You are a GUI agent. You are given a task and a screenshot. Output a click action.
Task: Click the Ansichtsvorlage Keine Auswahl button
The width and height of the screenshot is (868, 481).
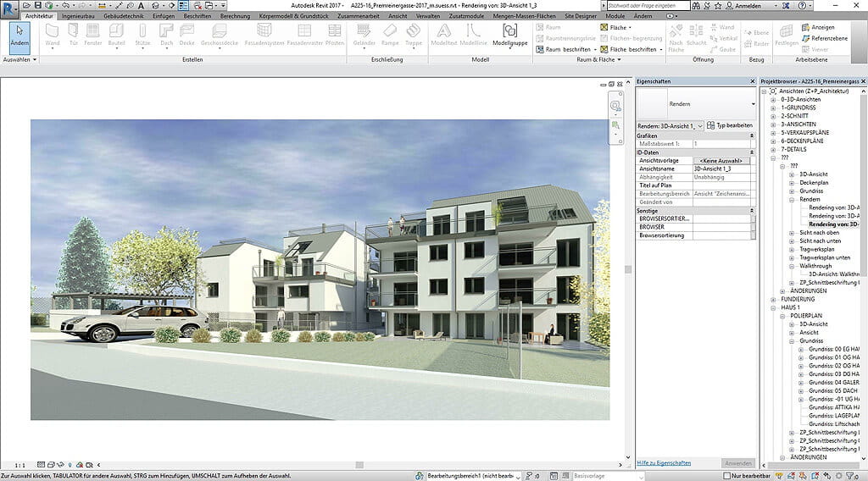pyautogui.click(x=721, y=160)
